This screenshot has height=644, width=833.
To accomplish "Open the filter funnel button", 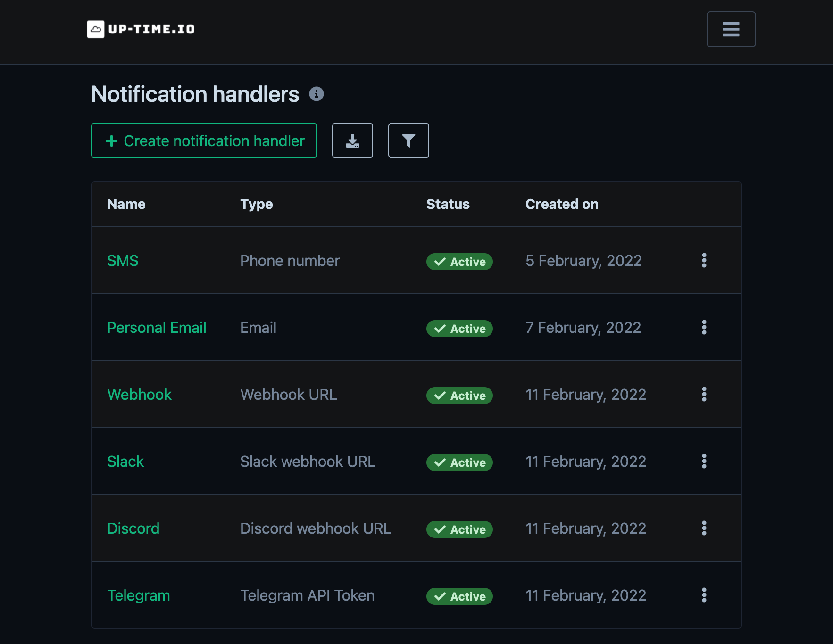I will point(408,140).
